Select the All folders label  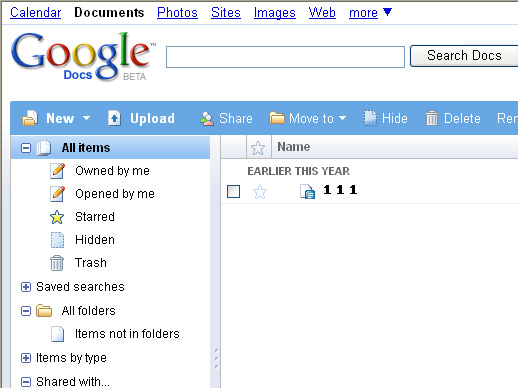(89, 311)
